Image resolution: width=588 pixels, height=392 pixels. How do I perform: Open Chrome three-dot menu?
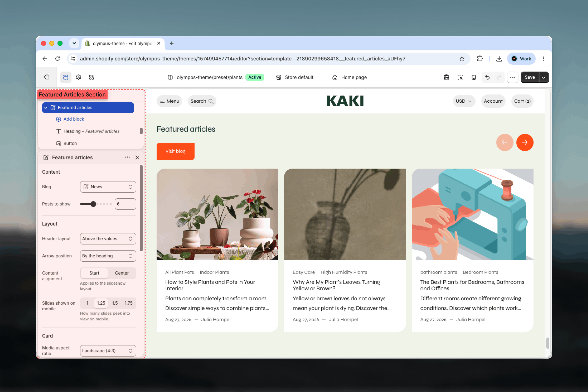543,58
